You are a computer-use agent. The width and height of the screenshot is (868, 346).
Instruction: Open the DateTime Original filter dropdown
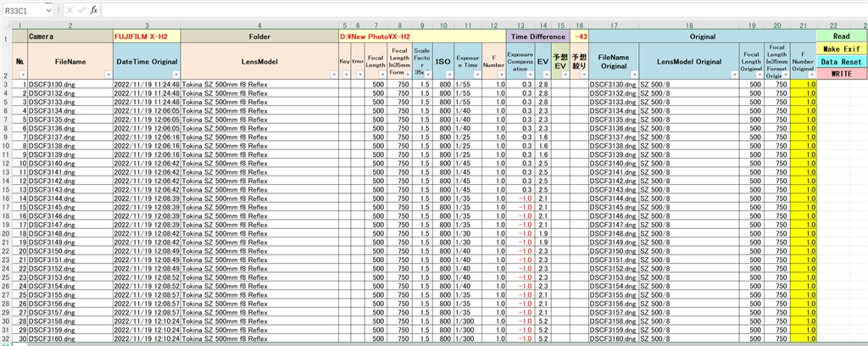[x=175, y=75]
